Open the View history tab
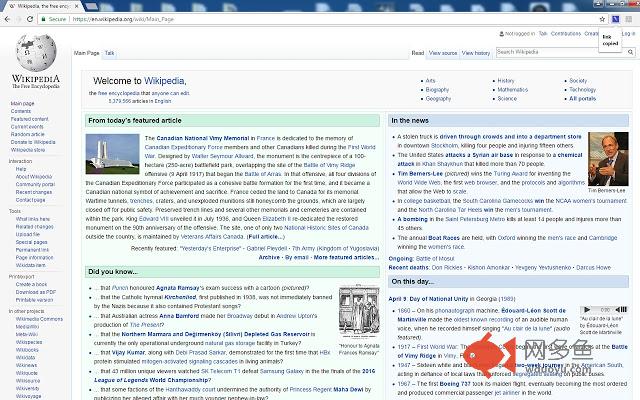 [476, 53]
